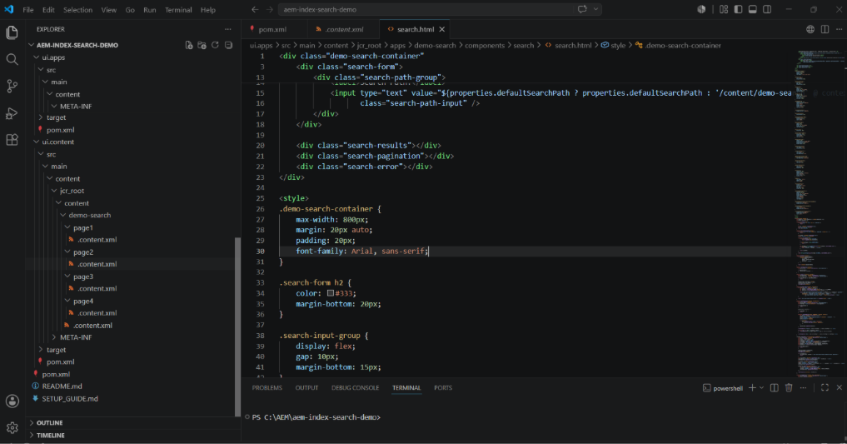
Task: Split the editor to the right
Action: (x=825, y=29)
